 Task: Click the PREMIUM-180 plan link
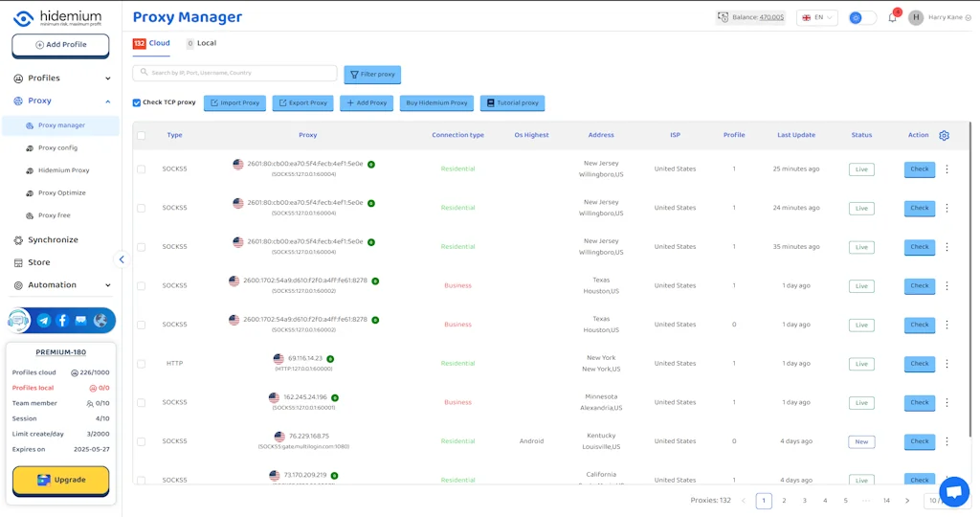click(60, 352)
